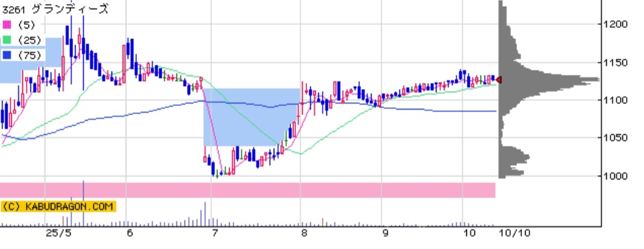The width and height of the screenshot is (644, 249).
Task: Select month 7 on the time axis
Action: pos(215,234)
